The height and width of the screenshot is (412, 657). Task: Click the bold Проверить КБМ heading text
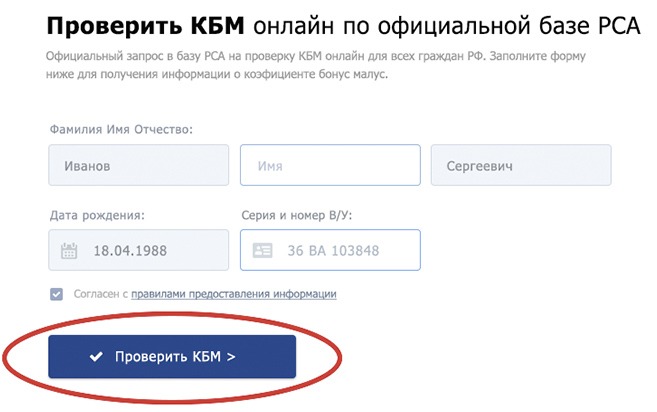[x=145, y=26]
